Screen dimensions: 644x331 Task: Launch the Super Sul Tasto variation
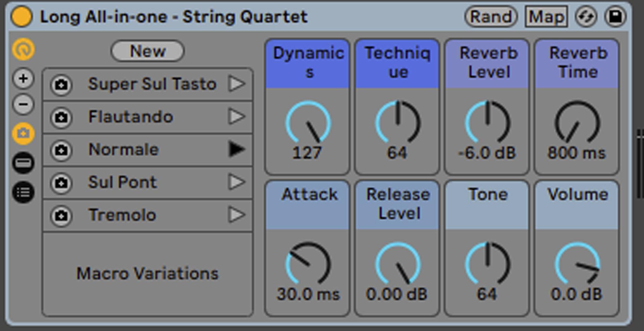click(237, 84)
